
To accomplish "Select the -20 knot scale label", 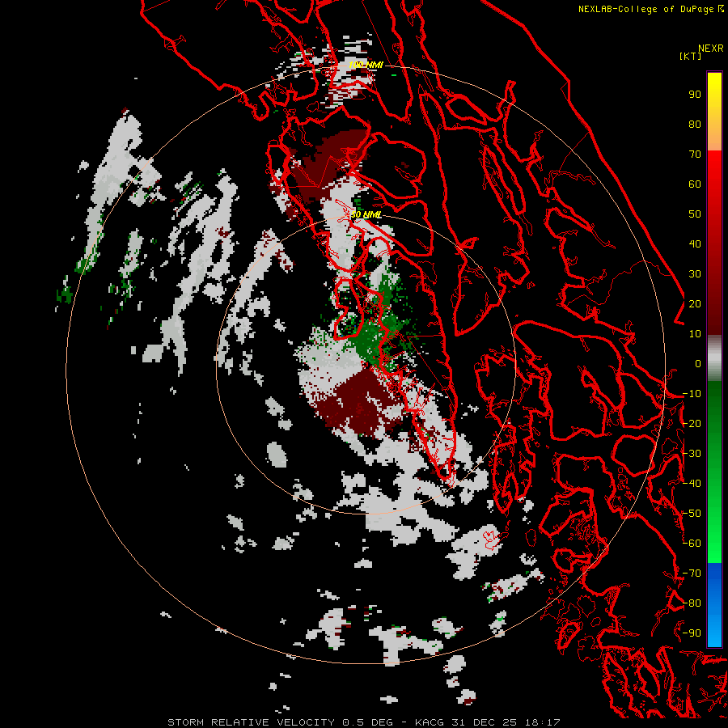I will (692, 424).
